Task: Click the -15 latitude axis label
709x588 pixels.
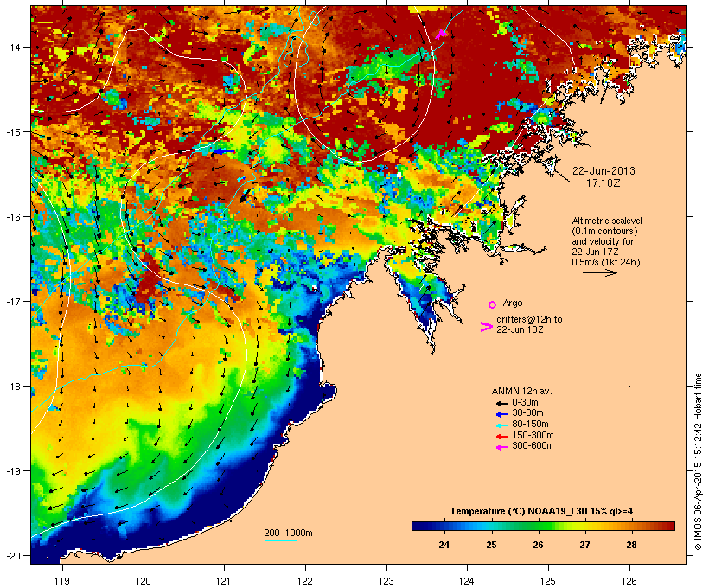Action: 13,132
